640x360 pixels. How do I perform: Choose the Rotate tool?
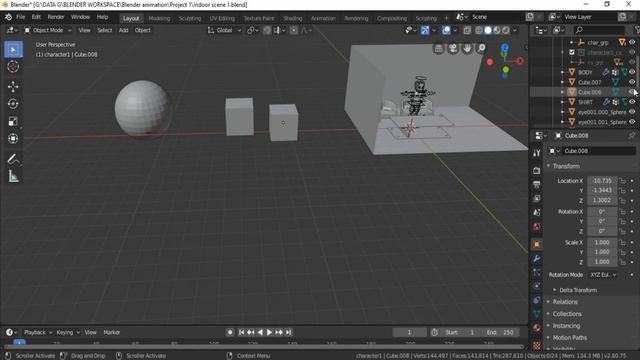point(13,104)
